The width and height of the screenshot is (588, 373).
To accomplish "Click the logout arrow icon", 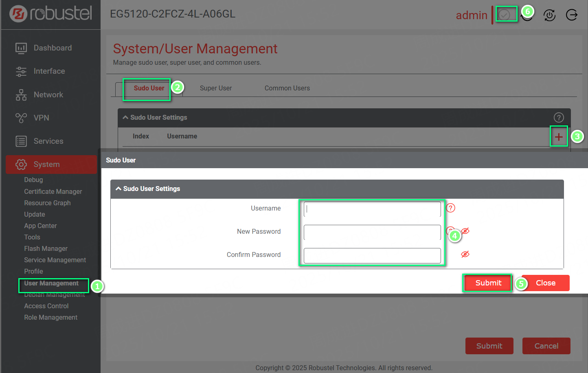I will (572, 15).
